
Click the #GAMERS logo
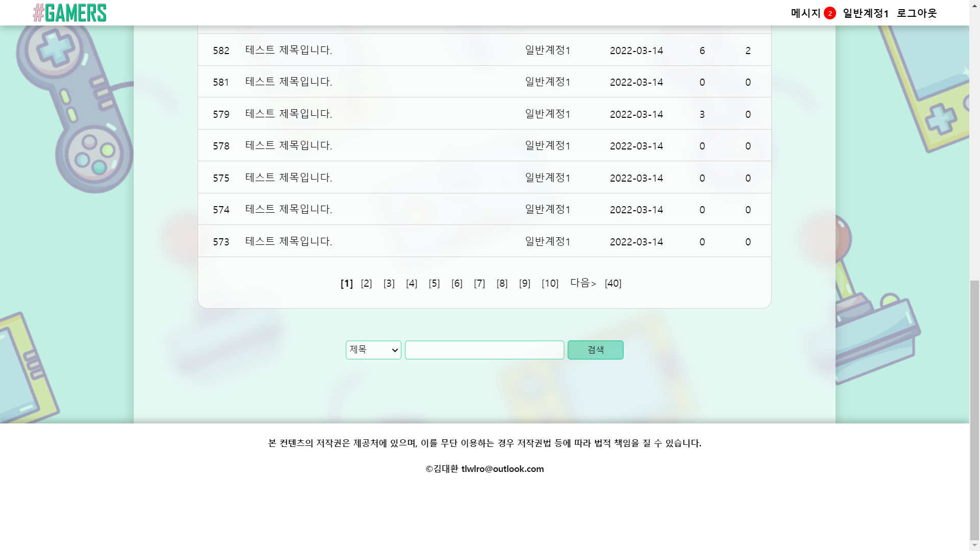point(69,13)
